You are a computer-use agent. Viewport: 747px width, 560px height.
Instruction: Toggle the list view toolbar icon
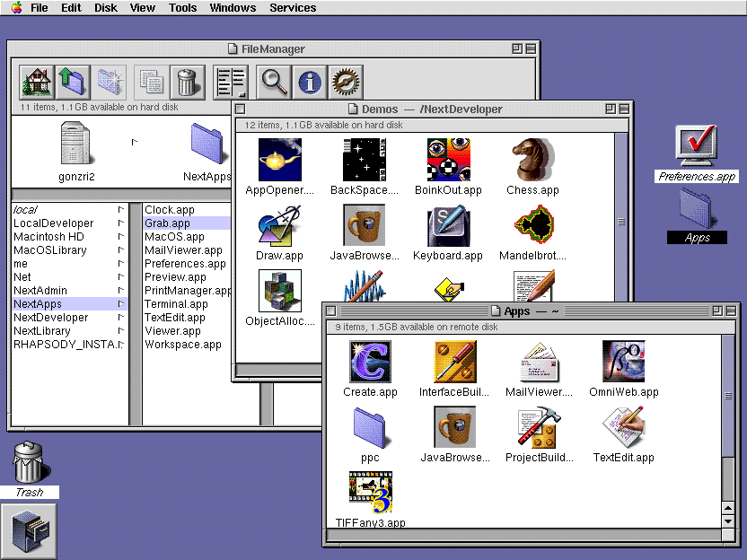(x=231, y=80)
